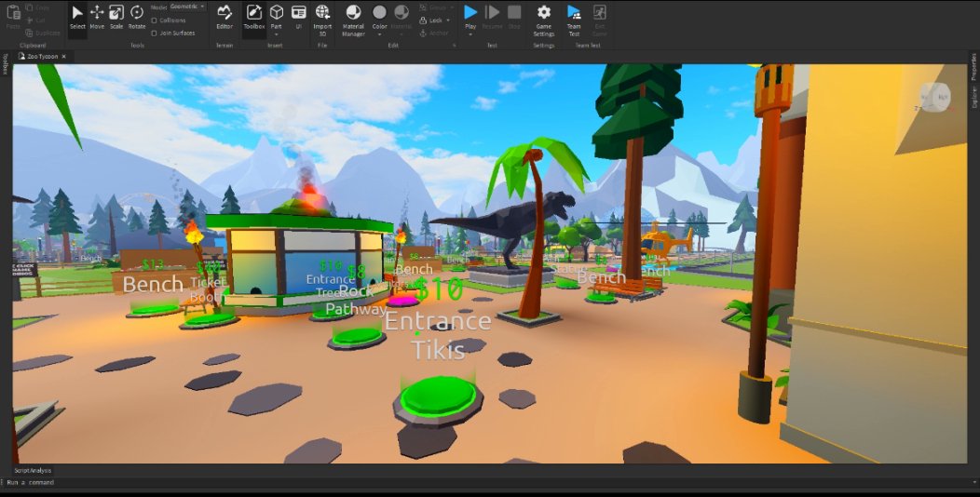
Task: Click the Cut button
Action: tap(37, 20)
